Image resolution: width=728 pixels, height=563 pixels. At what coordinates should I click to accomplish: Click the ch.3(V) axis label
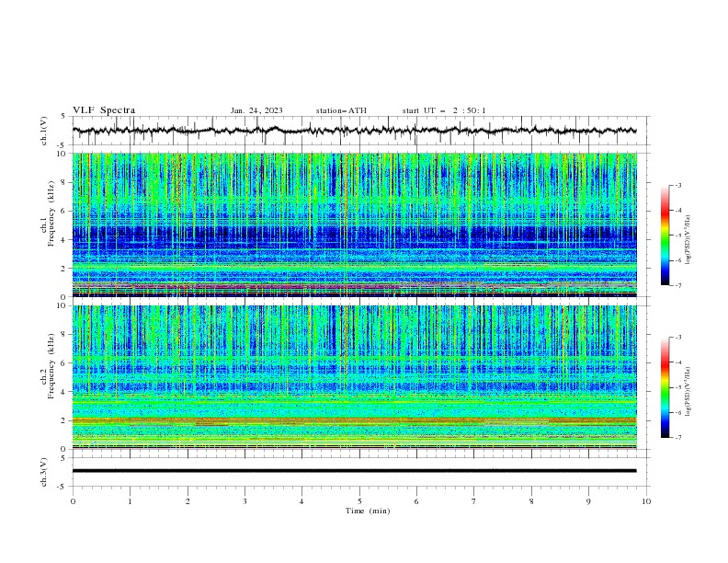pos(44,472)
